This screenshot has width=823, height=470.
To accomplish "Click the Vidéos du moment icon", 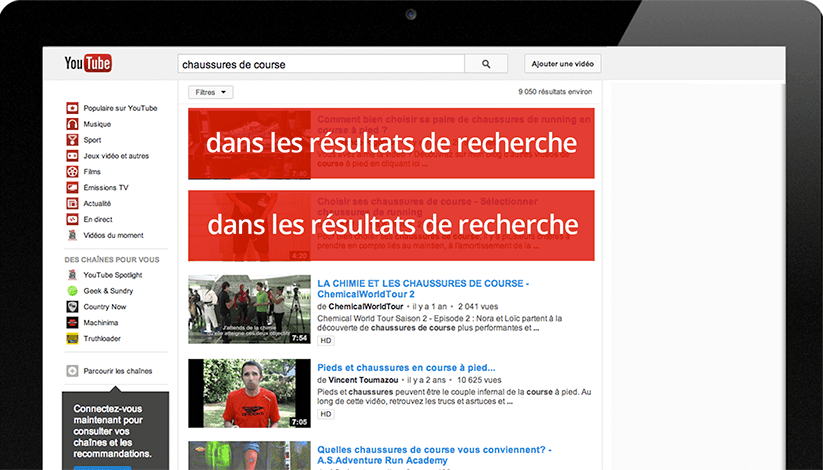I will (72, 235).
